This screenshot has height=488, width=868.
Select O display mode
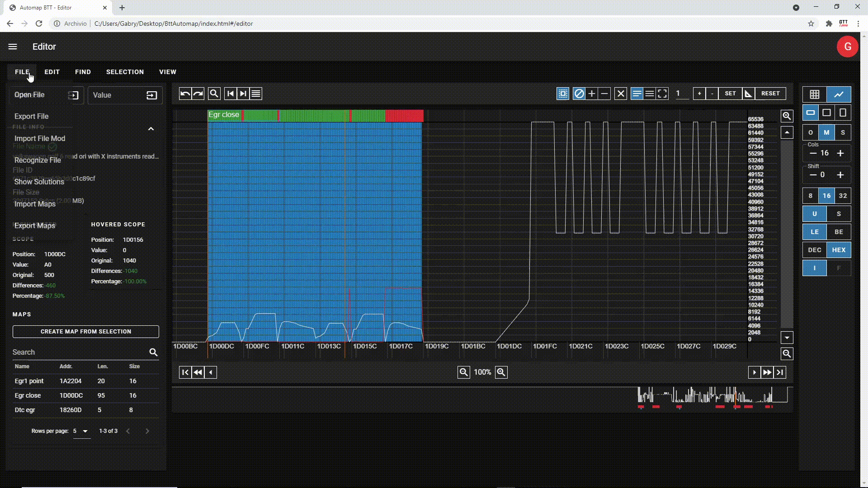click(x=811, y=132)
